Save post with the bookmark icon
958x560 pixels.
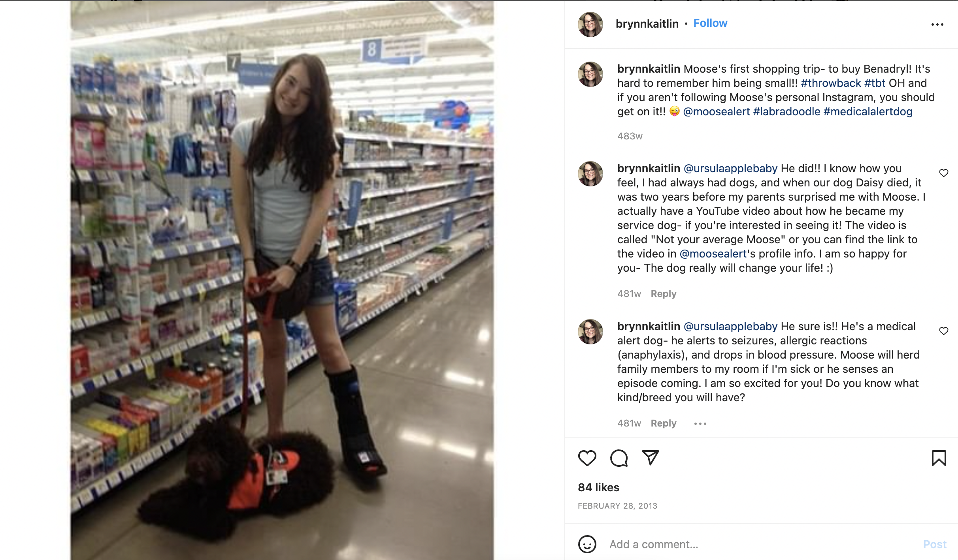click(x=939, y=458)
